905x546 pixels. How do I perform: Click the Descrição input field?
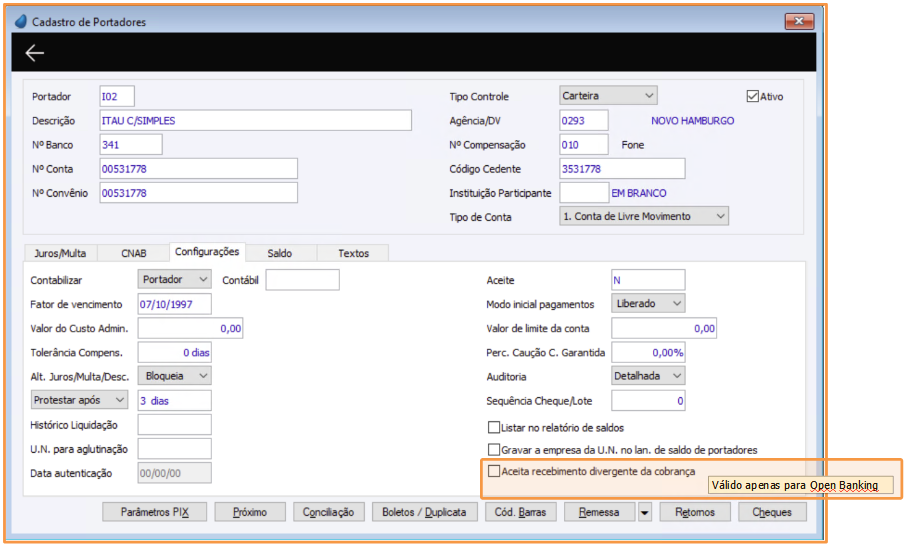point(256,121)
